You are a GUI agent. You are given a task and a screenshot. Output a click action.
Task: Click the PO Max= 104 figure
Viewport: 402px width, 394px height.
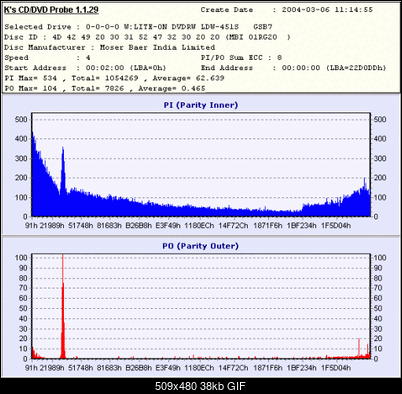[x=31, y=89]
